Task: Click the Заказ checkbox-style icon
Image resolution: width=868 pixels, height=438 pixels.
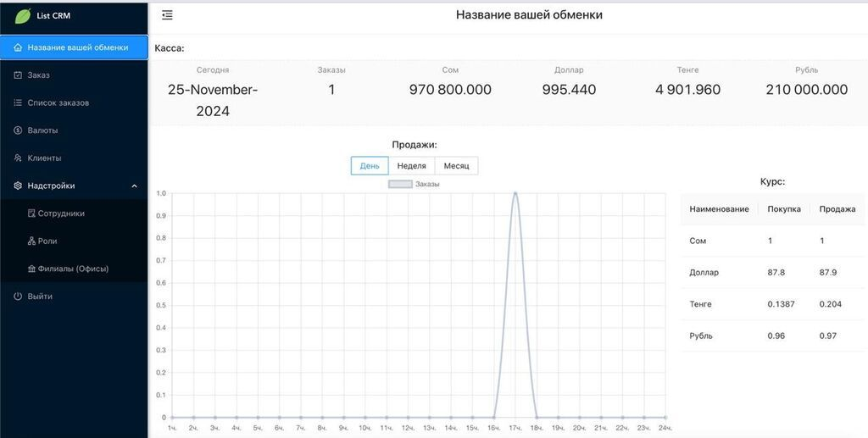Action: pos(18,75)
